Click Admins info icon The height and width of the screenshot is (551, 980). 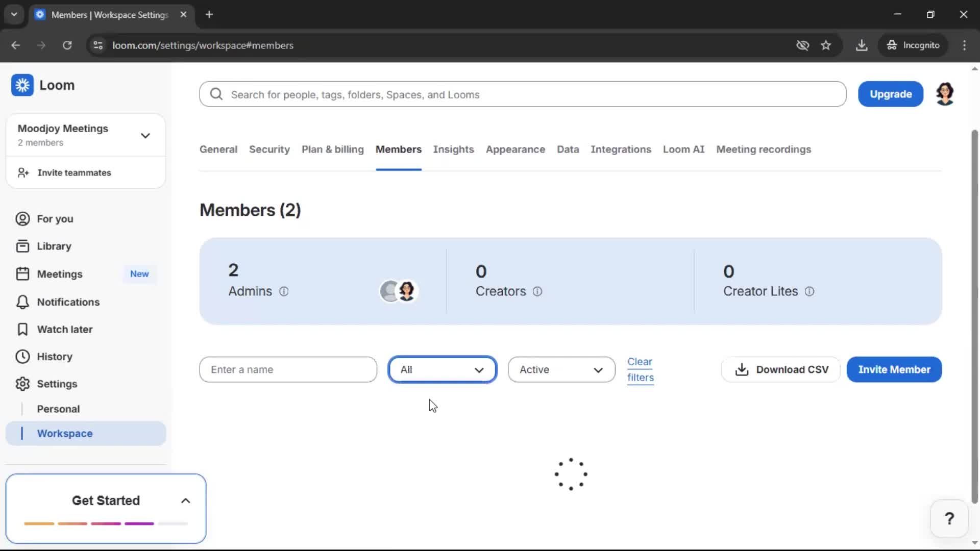284,291
